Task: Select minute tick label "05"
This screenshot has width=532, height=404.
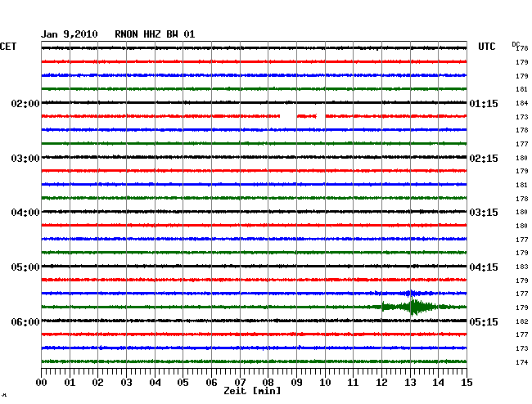Action: pyautogui.click(x=183, y=383)
